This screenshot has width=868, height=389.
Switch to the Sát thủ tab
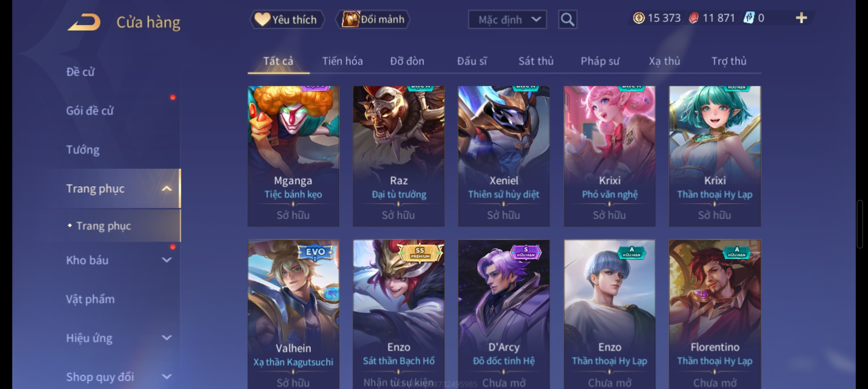[x=536, y=61]
